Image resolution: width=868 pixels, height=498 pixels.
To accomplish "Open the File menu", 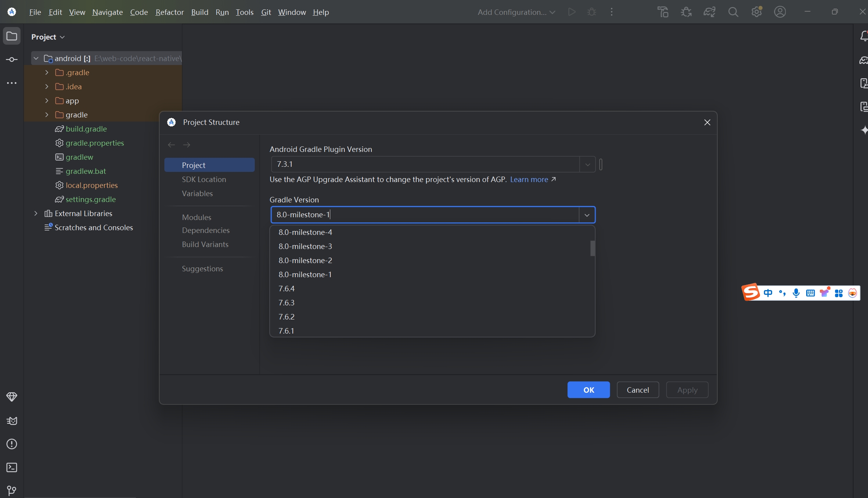I will coord(35,12).
